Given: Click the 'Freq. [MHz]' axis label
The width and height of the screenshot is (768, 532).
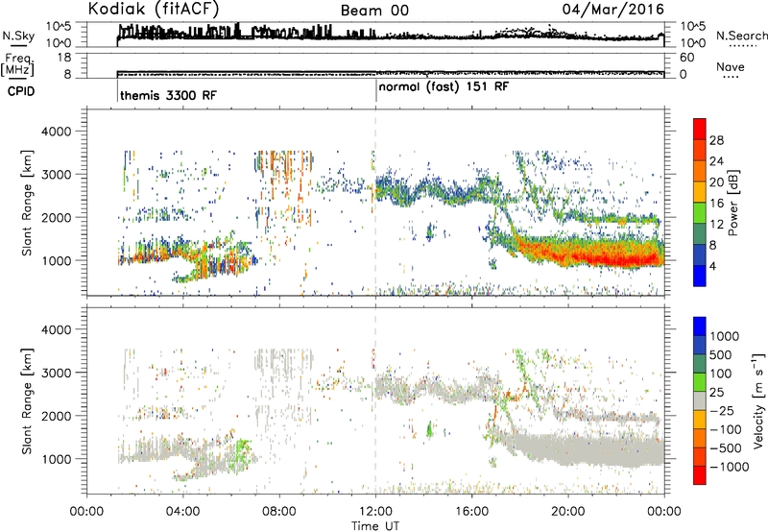Looking at the screenshot, I should [x=18, y=65].
